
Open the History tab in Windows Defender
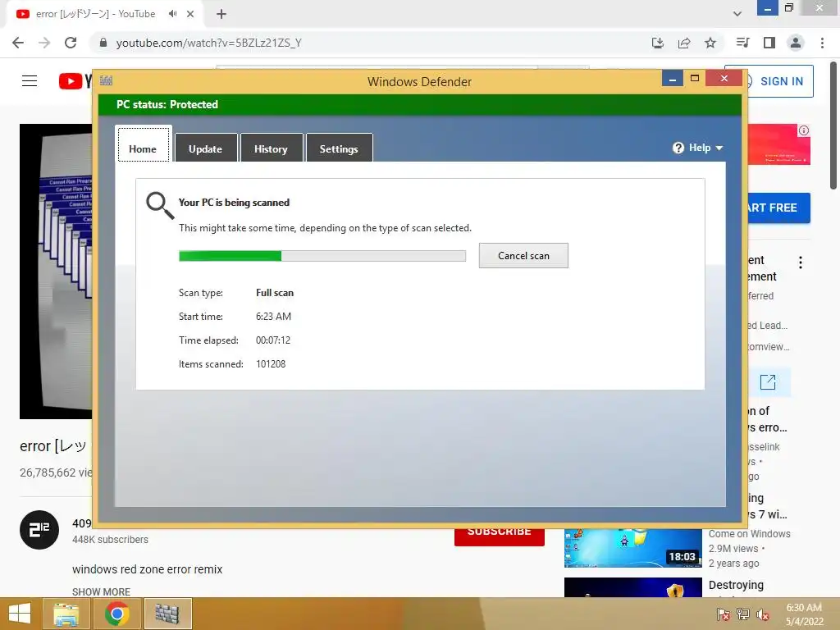pyautogui.click(x=271, y=148)
